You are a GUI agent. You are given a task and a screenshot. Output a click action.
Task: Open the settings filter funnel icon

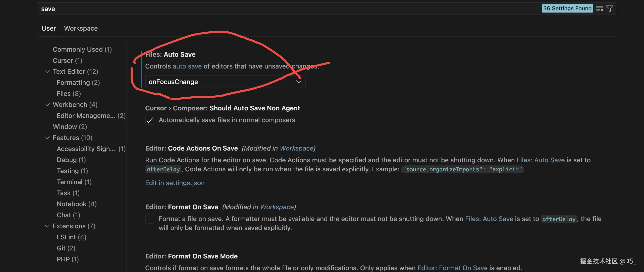(610, 9)
